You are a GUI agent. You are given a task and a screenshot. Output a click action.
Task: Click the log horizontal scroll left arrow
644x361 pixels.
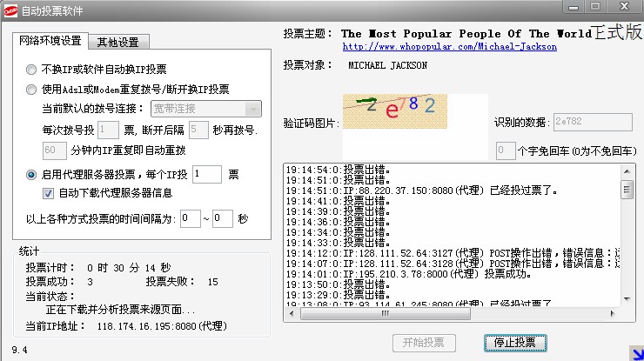pos(292,314)
